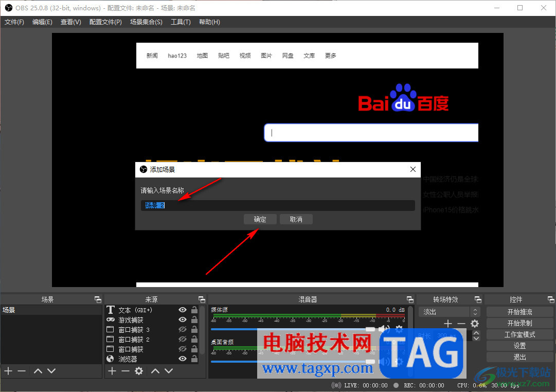The height and width of the screenshot is (392, 556).
Task: Open the 查看(V) menu
Action: coord(70,22)
